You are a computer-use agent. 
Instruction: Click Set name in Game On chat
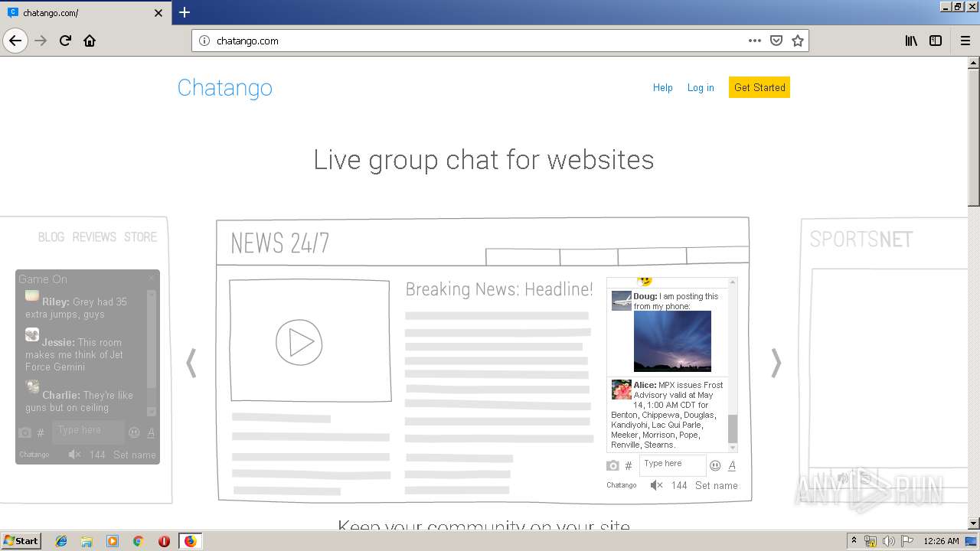click(x=135, y=455)
